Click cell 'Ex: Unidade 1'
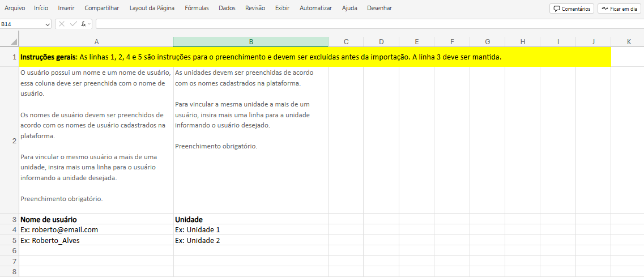Image resolution: width=644 pixels, height=277 pixels. (251, 230)
